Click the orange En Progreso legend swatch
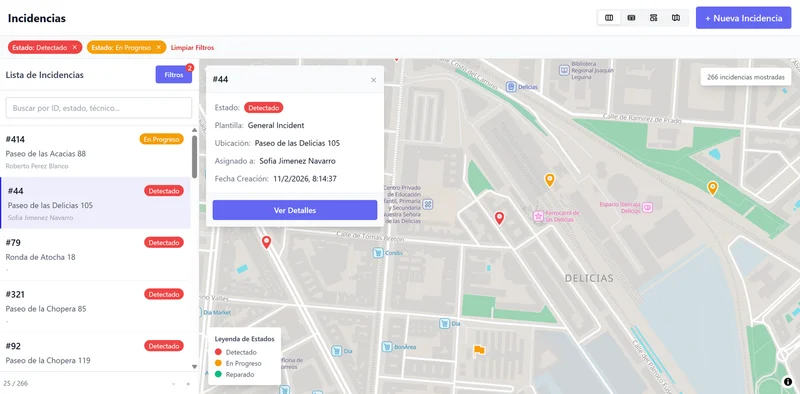800x394 pixels. point(218,363)
